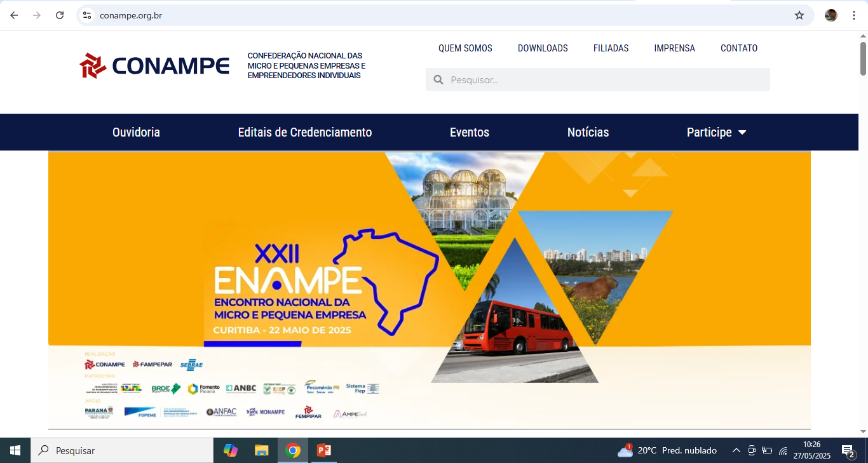Image resolution: width=868 pixels, height=463 pixels.
Task: Click the Meet Now tray icon
Action: pyautogui.click(x=752, y=450)
